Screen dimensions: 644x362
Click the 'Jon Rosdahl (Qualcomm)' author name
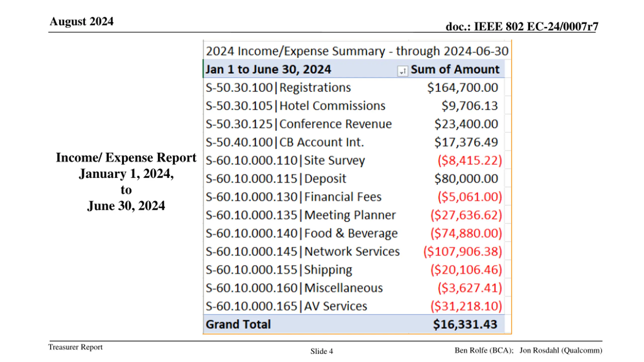coord(561,350)
